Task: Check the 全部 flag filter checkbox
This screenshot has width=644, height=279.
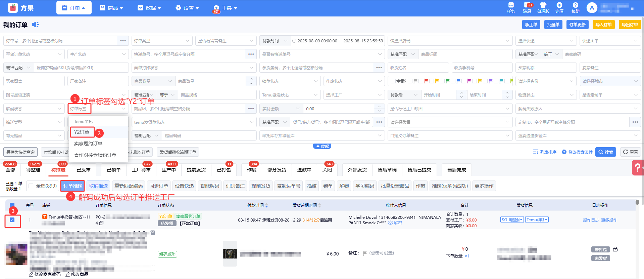Action: coord(393,81)
